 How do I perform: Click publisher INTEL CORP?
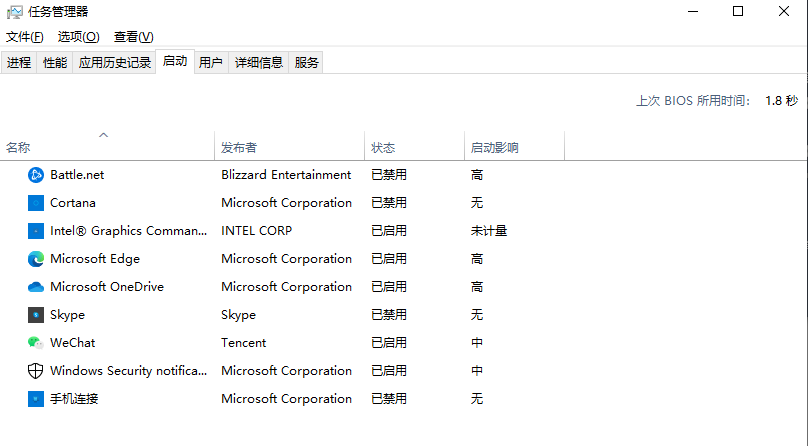click(x=257, y=231)
